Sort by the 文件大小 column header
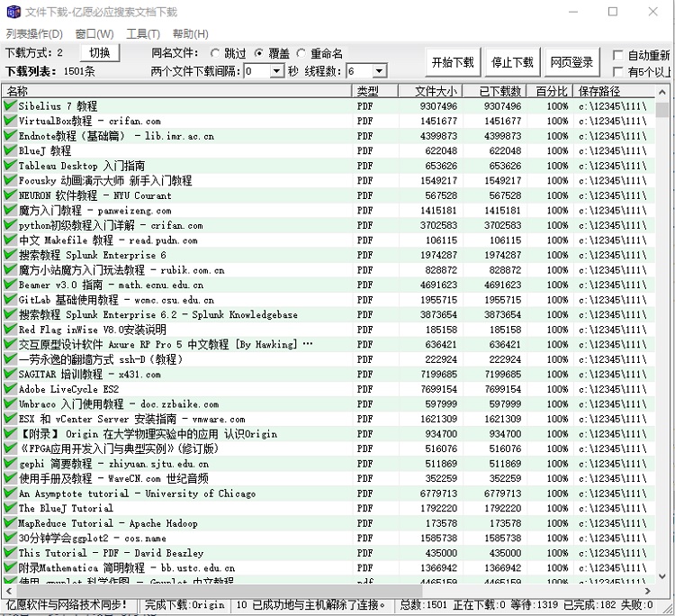 430,91
